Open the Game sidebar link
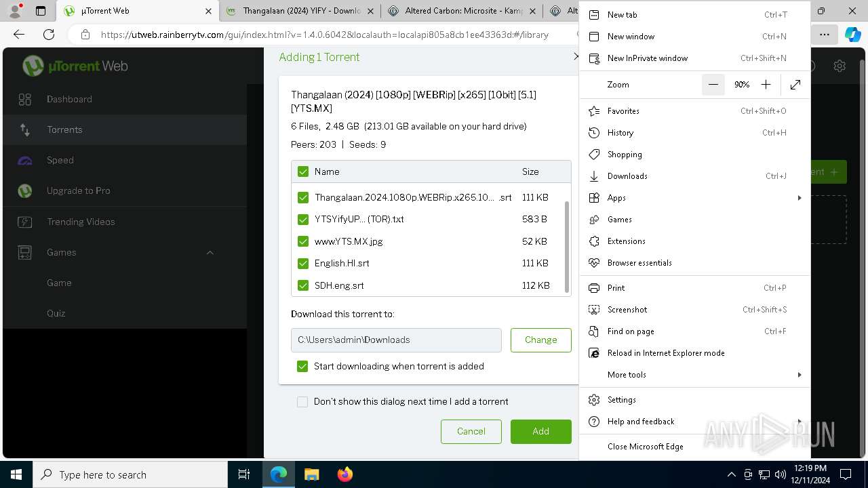The height and width of the screenshot is (488, 868). coord(59,283)
